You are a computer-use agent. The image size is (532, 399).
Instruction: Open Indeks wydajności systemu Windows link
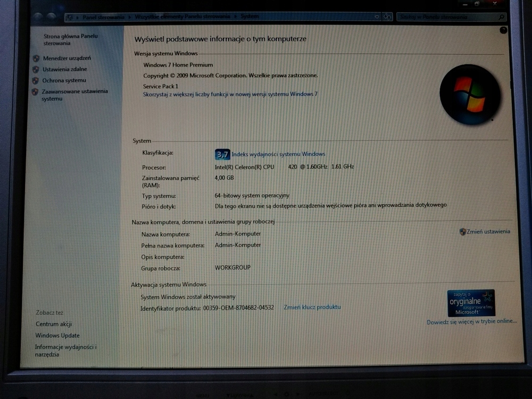tap(278, 154)
